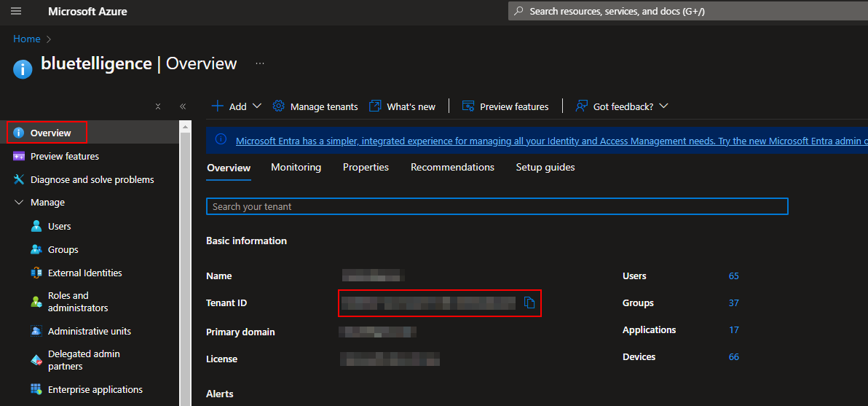Viewport: 868px width, 406px height.
Task: Switch to the Properties tab
Action: pyautogui.click(x=366, y=167)
